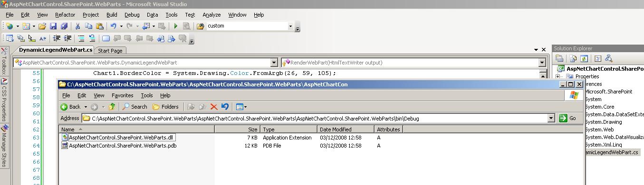Click Decrease Indent icon

(57, 38)
